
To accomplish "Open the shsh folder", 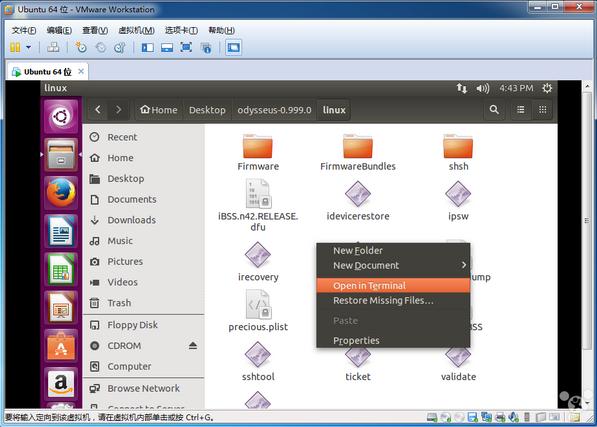I will pos(458,152).
